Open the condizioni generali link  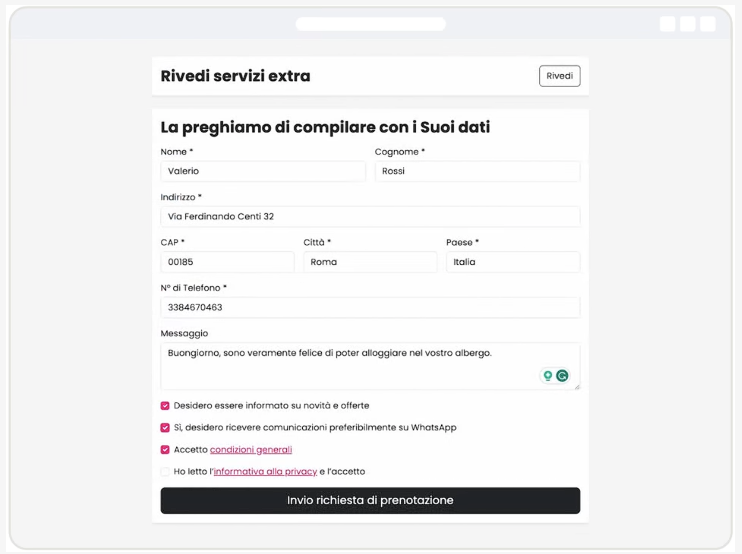[x=251, y=449]
